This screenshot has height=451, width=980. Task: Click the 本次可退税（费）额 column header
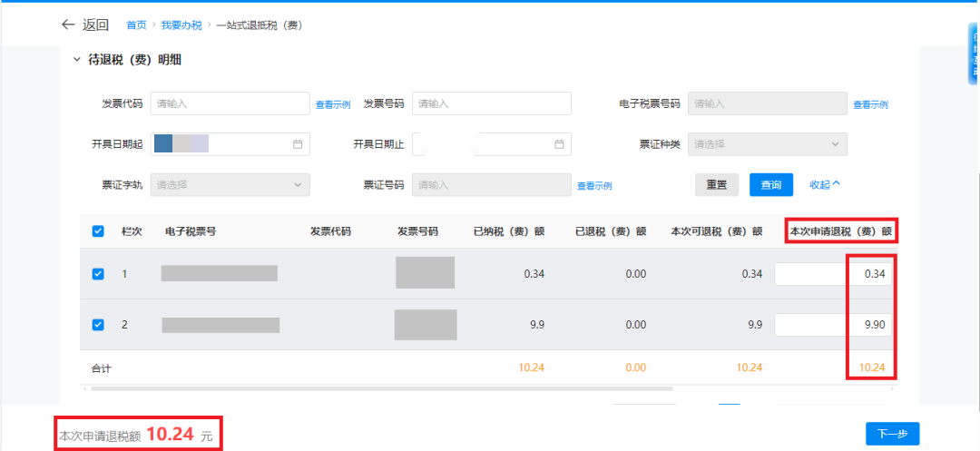[717, 231]
